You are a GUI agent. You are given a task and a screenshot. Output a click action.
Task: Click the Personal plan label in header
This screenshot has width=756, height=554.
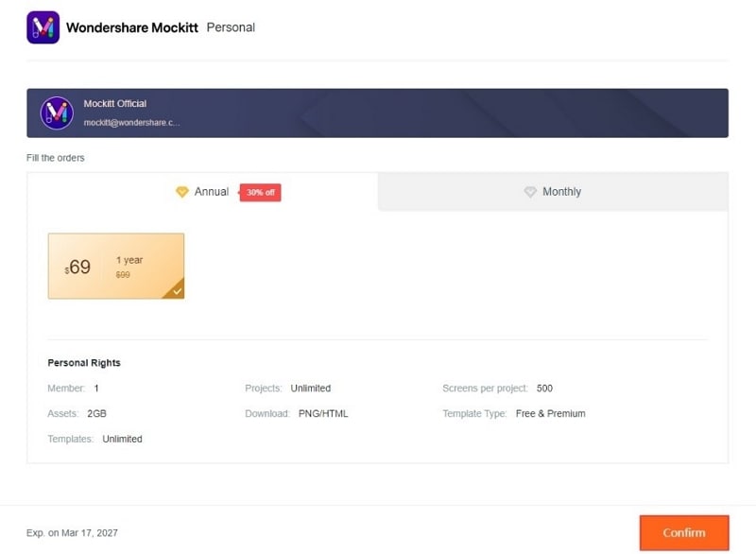[231, 27]
